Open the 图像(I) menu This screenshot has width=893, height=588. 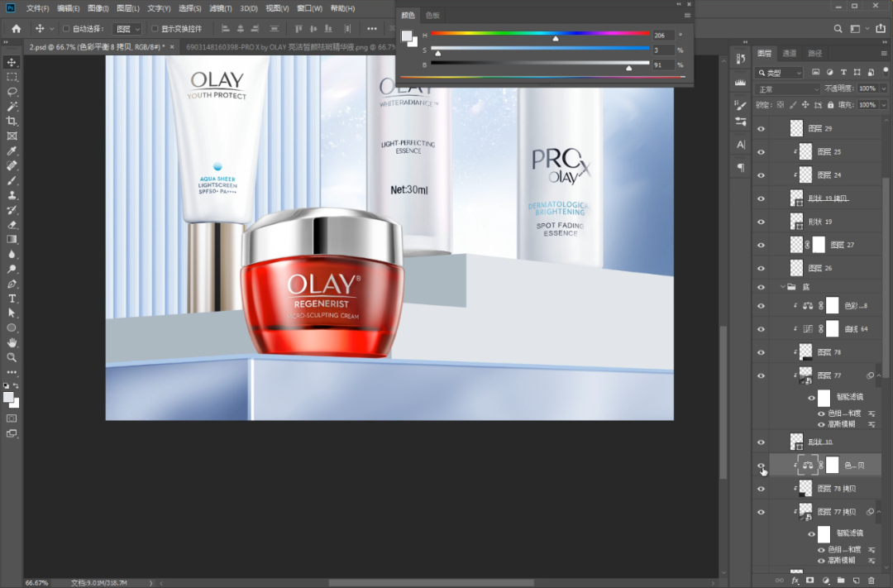point(98,8)
